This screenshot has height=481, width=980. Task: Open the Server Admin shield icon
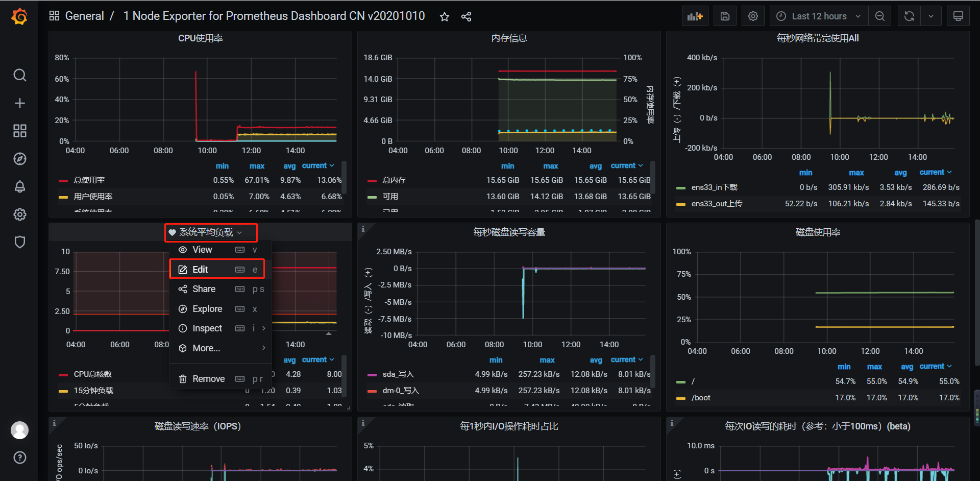[x=19, y=242]
